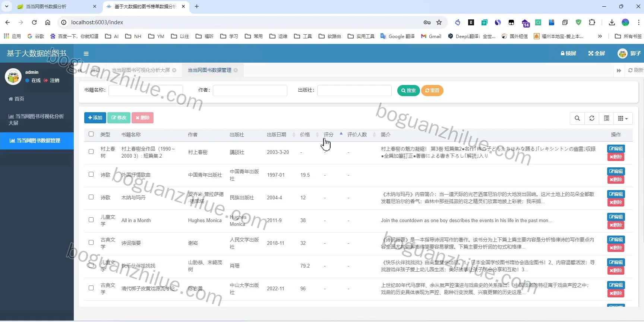
Task: Click 编辑 for the 诗词指要 row
Action: click(x=616, y=240)
